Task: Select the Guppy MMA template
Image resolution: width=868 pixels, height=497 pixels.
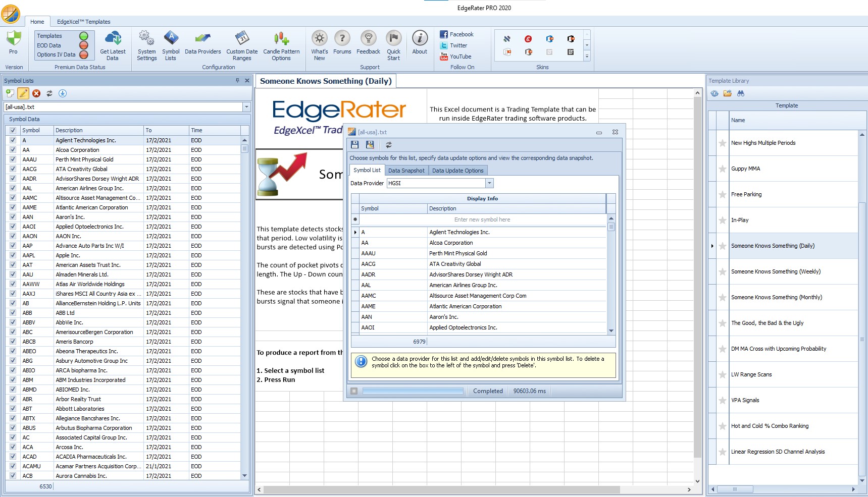Action: pyautogui.click(x=745, y=169)
